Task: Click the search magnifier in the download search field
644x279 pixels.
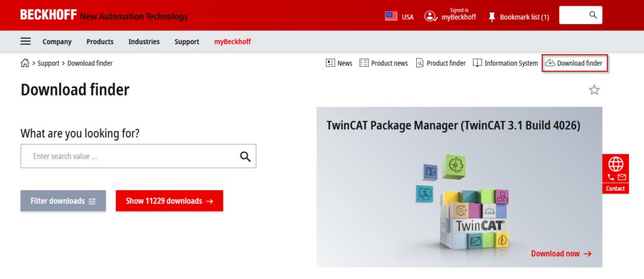Action: click(x=245, y=156)
